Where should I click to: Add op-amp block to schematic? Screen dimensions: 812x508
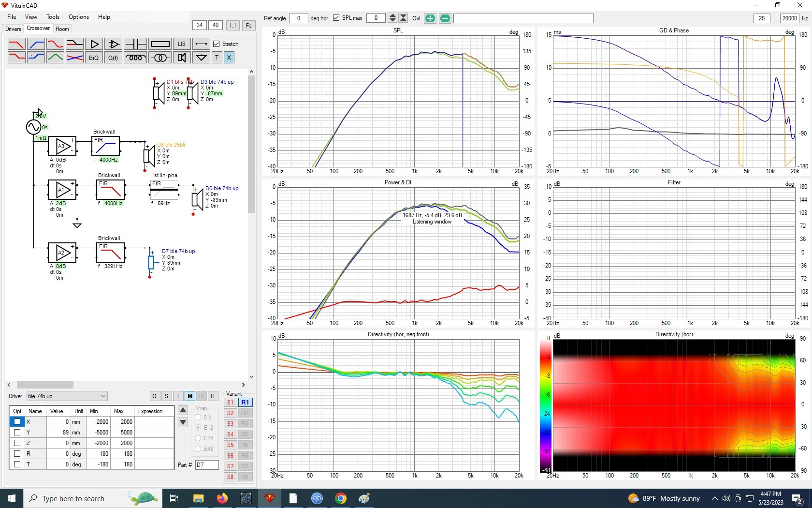pyautogui.click(x=114, y=44)
